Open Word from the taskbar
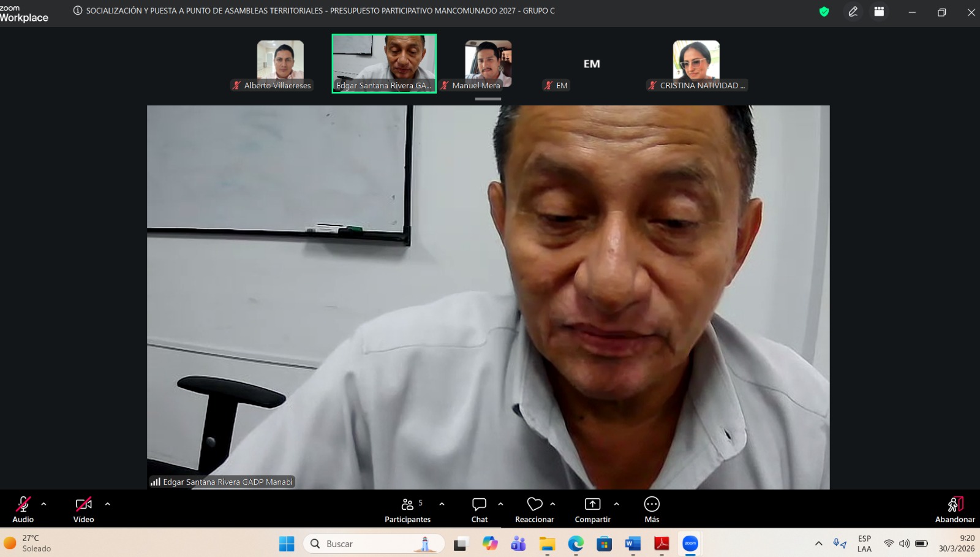 (x=633, y=544)
